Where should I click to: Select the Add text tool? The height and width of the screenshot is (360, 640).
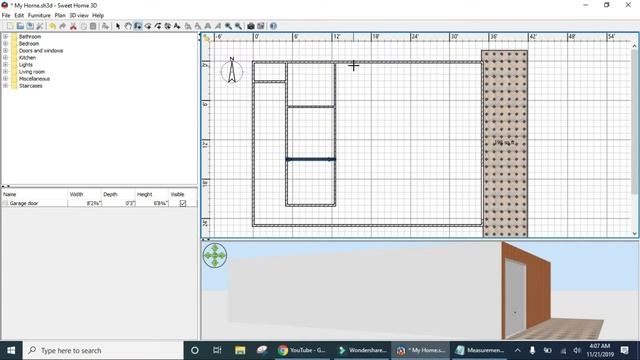click(x=177, y=26)
